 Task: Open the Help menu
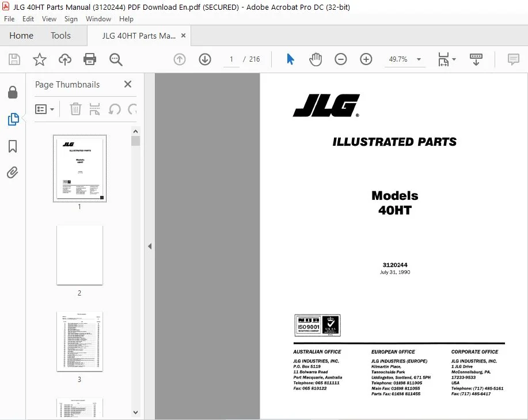126,19
